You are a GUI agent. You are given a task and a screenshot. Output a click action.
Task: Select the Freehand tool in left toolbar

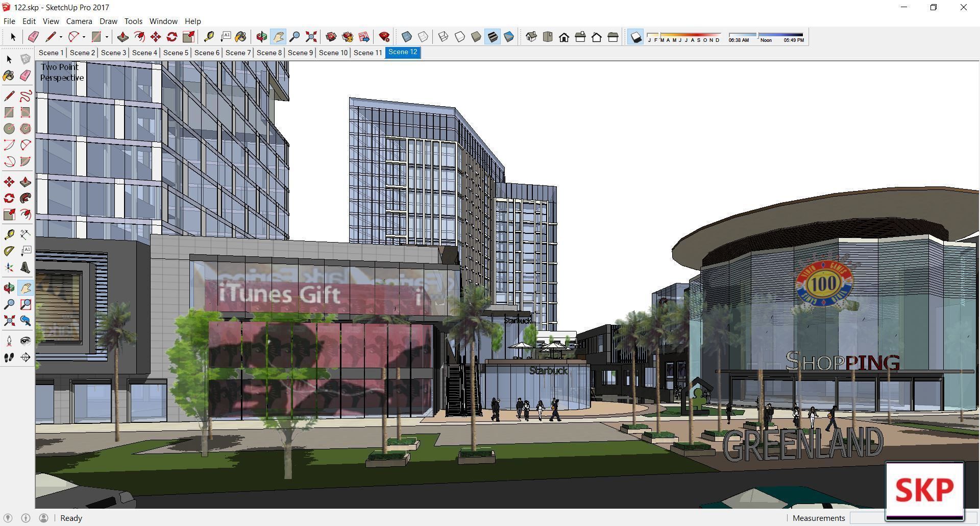coord(26,96)
